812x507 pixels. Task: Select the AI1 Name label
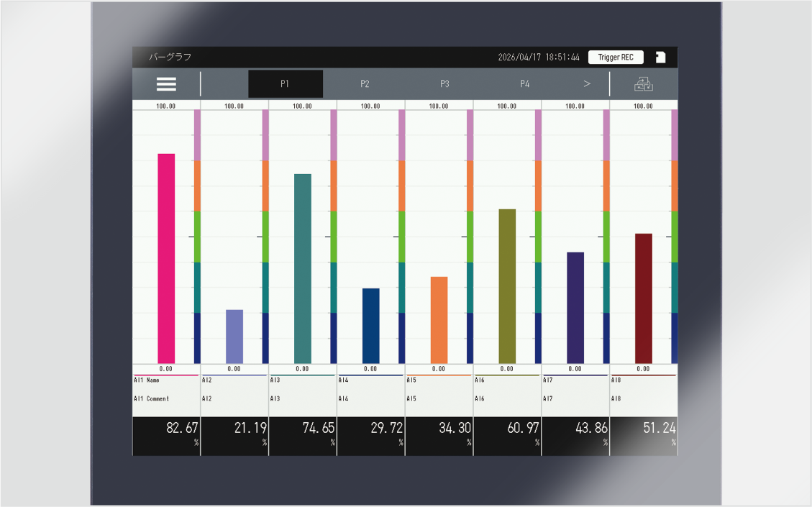pyautogui.click(x=147, y=380)
